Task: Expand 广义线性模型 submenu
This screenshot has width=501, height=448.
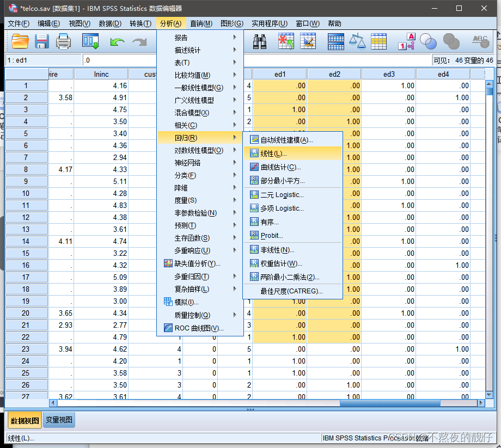Action: pos(200,100)
